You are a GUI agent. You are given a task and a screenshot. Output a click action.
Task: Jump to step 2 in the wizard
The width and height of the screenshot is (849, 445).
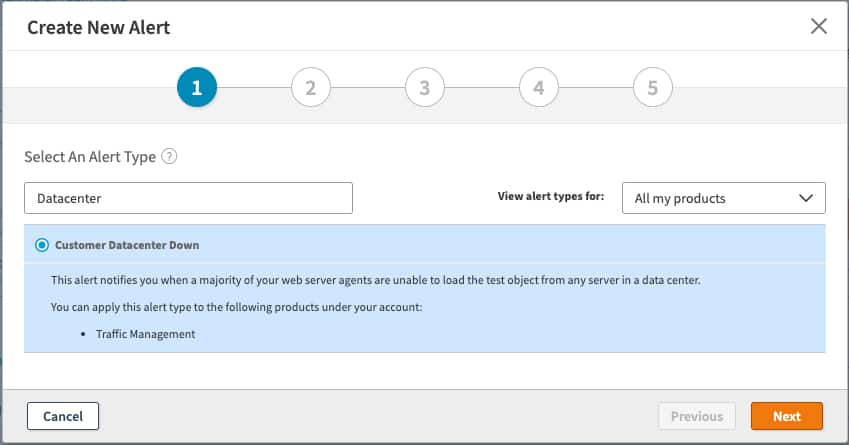[x=311, y=88]
